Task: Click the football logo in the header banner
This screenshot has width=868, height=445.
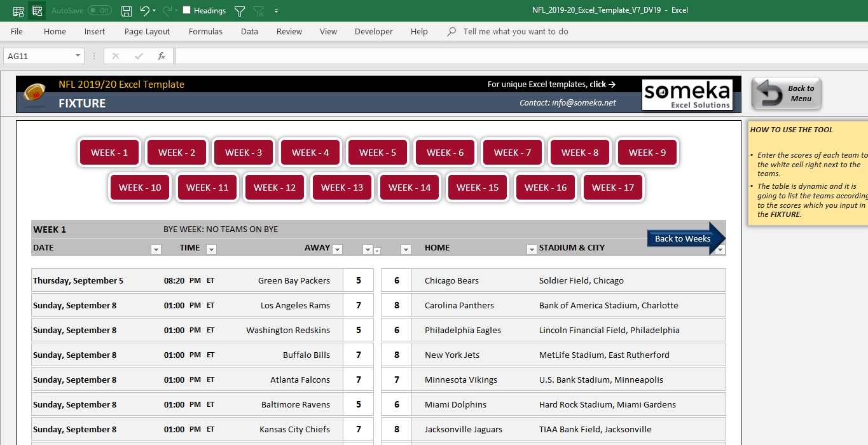Action: (x=34, y=93)
